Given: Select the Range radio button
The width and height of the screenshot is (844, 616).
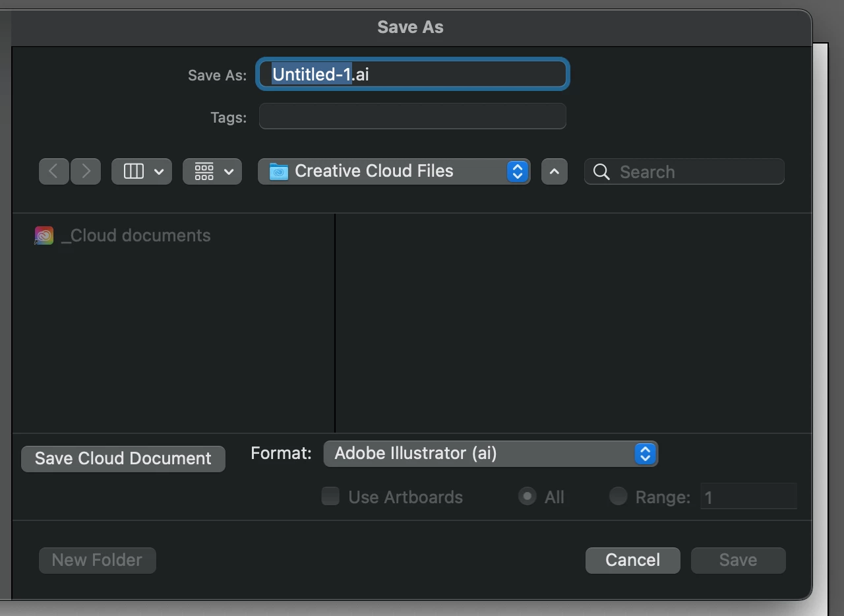Looking at the screenshot, I should click(618, 496).
